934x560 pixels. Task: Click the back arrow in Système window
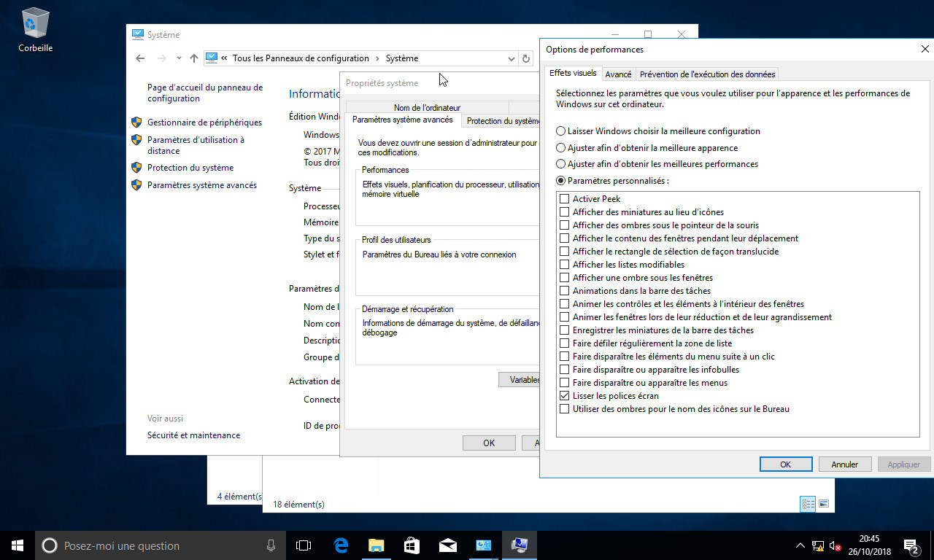point(140,58)
